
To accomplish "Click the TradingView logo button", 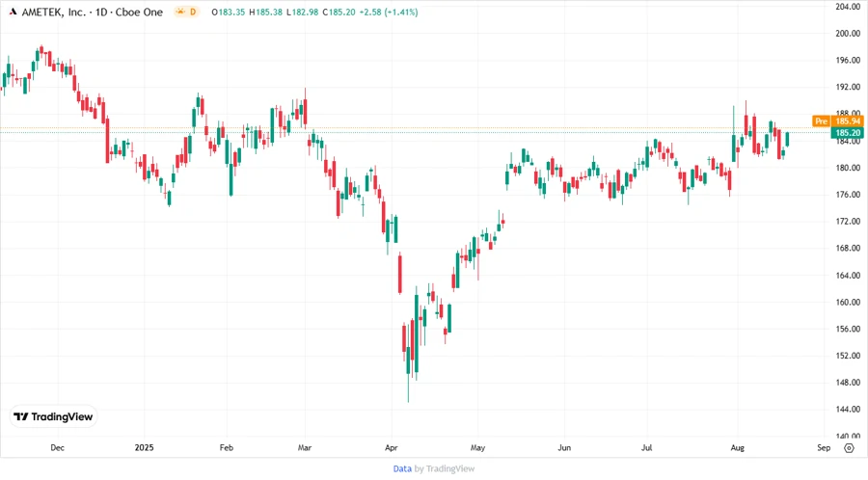I will tap(54, 416).
